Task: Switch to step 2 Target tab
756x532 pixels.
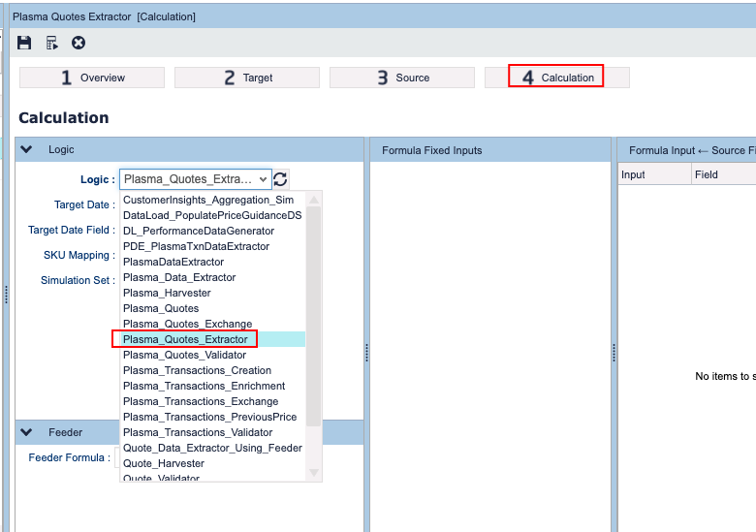Action: pyautogui.click(x=247, y=78)
